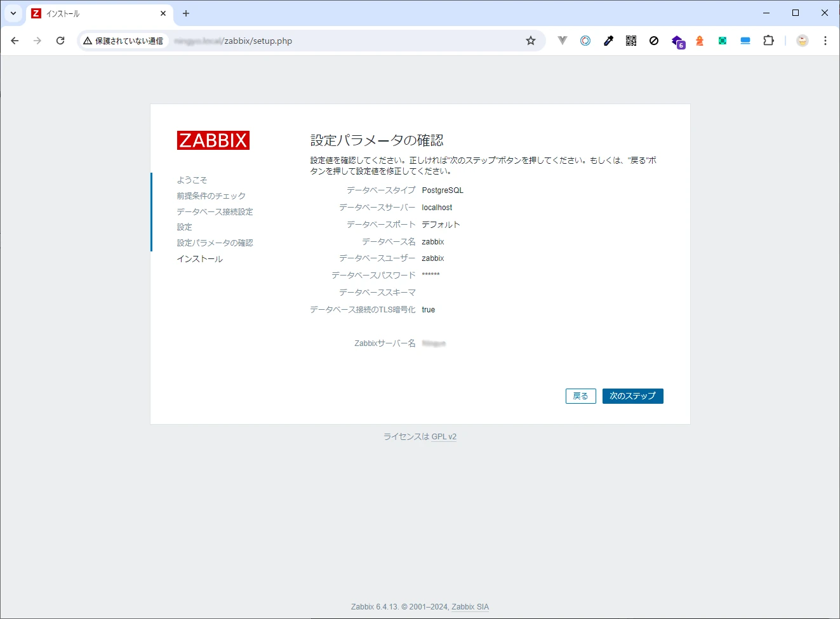Select the 前提条件のチェック step
Viewport: 840px width, 619px height.
pos(211,196)
